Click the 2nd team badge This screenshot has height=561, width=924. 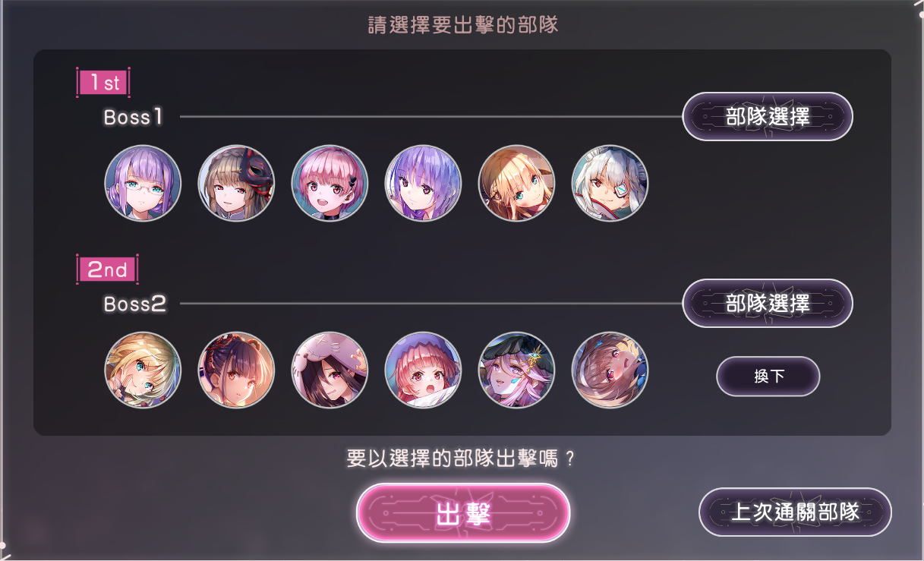(107, 269)
